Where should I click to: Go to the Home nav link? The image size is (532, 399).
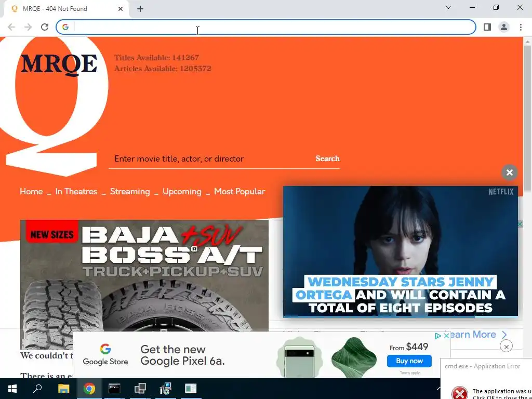click(31, 192)
